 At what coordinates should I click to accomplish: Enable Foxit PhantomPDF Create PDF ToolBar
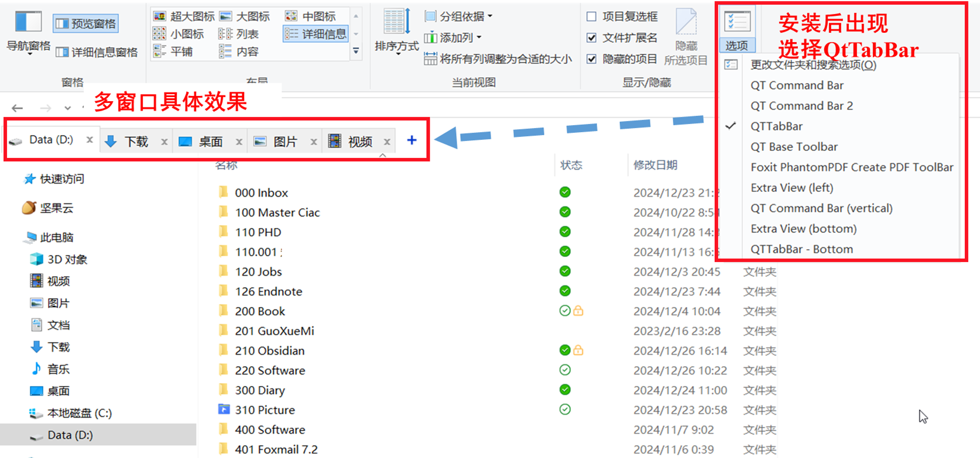pos(852,167)
